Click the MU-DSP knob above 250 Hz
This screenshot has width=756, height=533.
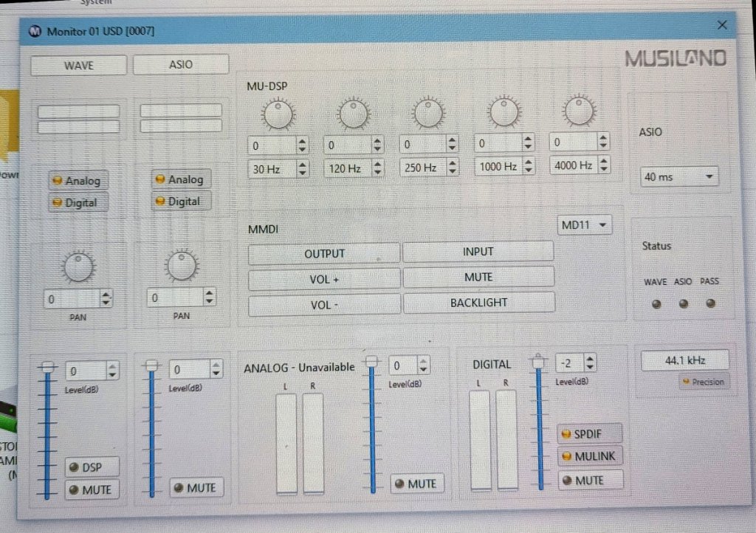click(x=428, y=113)
